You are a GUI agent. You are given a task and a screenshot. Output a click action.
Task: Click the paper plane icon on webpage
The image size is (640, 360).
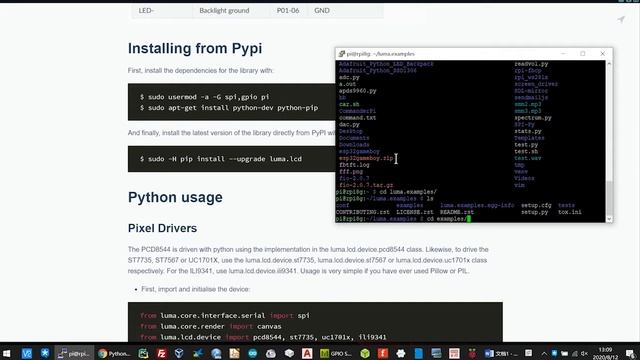point(621,19)
